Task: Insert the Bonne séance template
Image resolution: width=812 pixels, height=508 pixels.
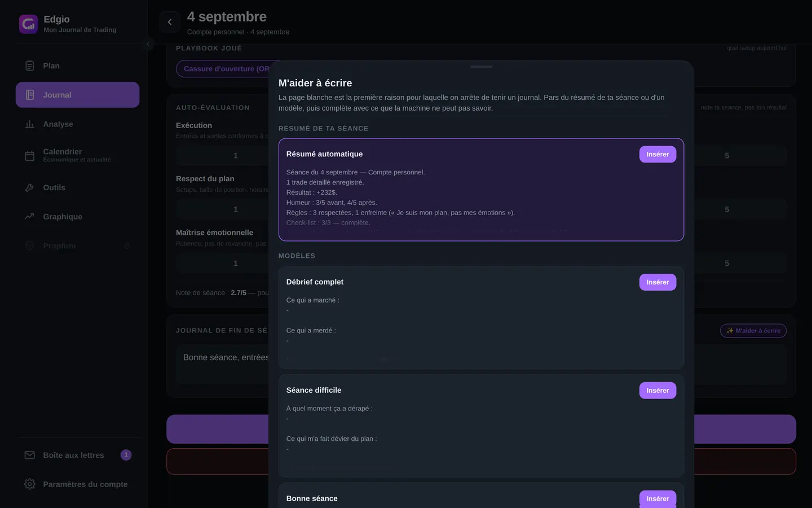Action: tap(657, 498)
